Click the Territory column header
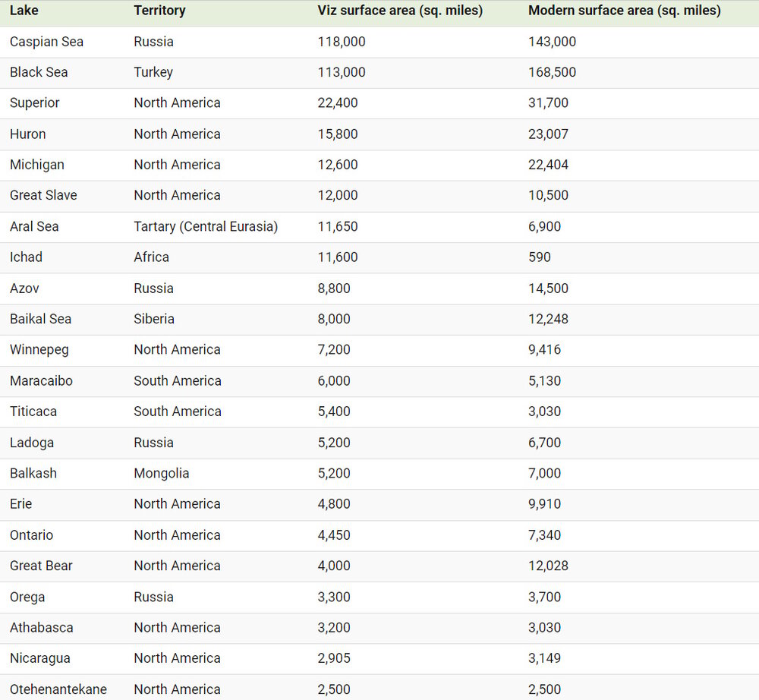 click(159, 11)
